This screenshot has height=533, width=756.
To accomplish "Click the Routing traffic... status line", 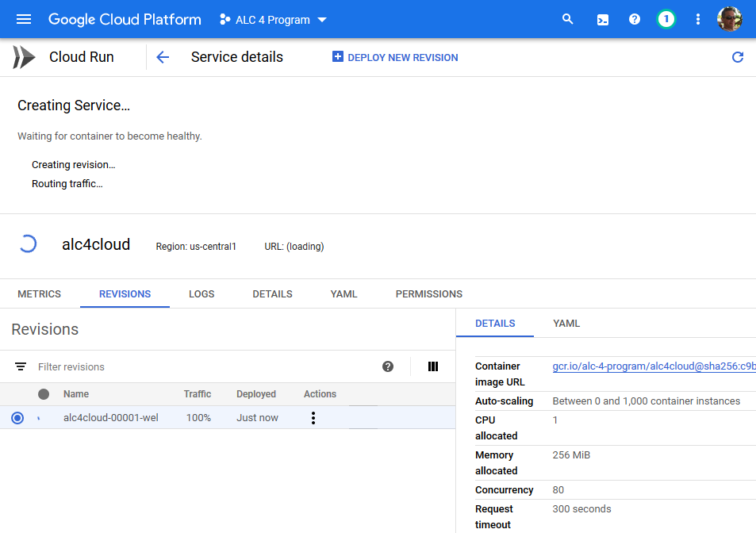I will pyautogui.click(x=67, y=183).
